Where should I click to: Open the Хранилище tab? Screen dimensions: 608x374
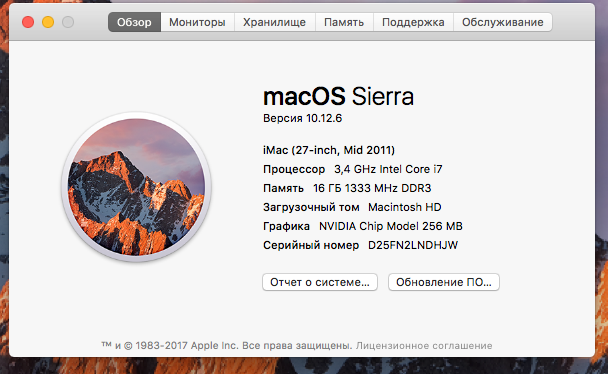click(275, 22)
